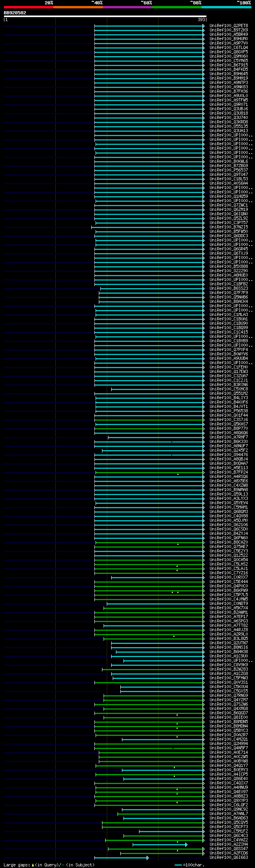The image size is (255, 868).
Task: Select the BB928582 query label
Action: (15, 13)
